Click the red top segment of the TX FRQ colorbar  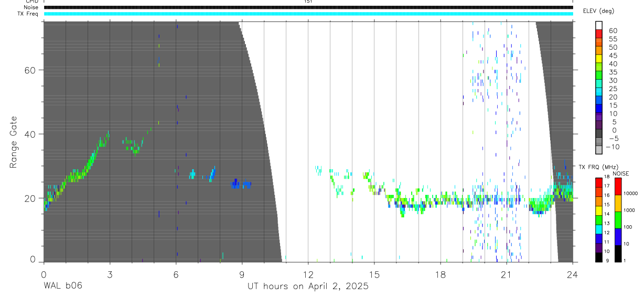pyautogui.click(x=598, y=182)
